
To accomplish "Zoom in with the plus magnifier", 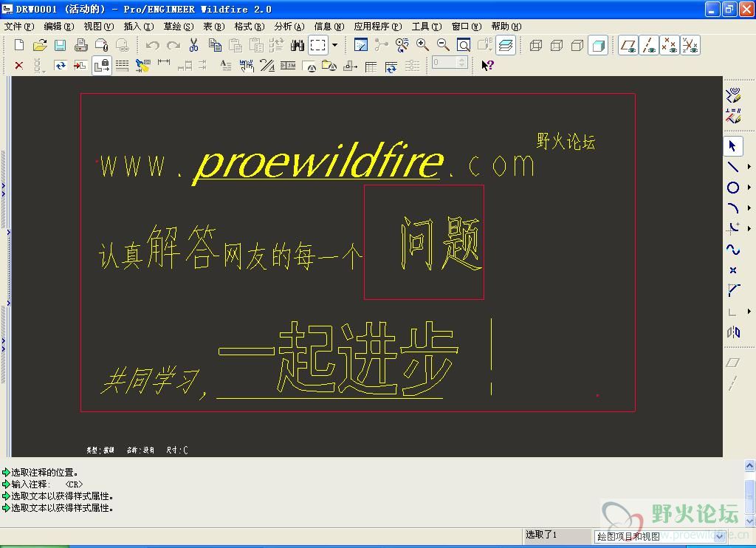I will [x=423, y=45].
